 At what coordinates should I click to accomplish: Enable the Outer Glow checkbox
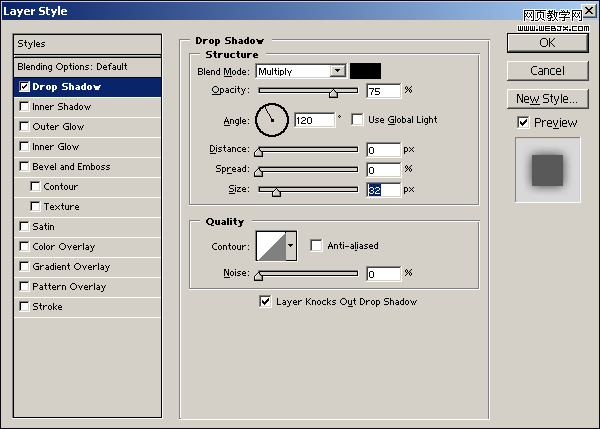[24, 126]
